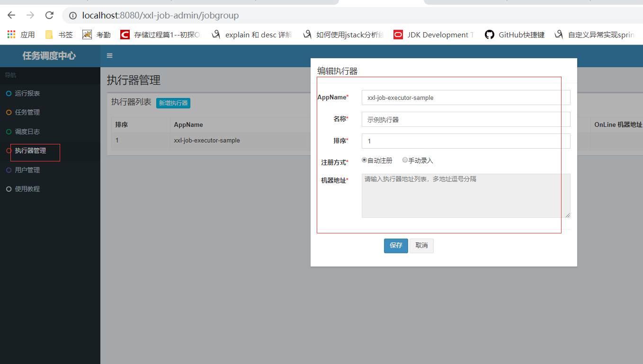Toggle the sidebar with hamburger icon
Image resolution: width=643 pixels, height=364 pixels.
click(x=109, y=55)
